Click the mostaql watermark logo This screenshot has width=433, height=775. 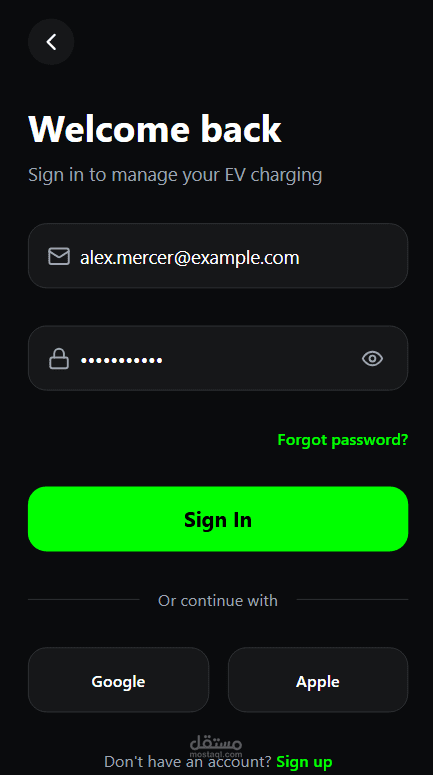tap(216, 743)
